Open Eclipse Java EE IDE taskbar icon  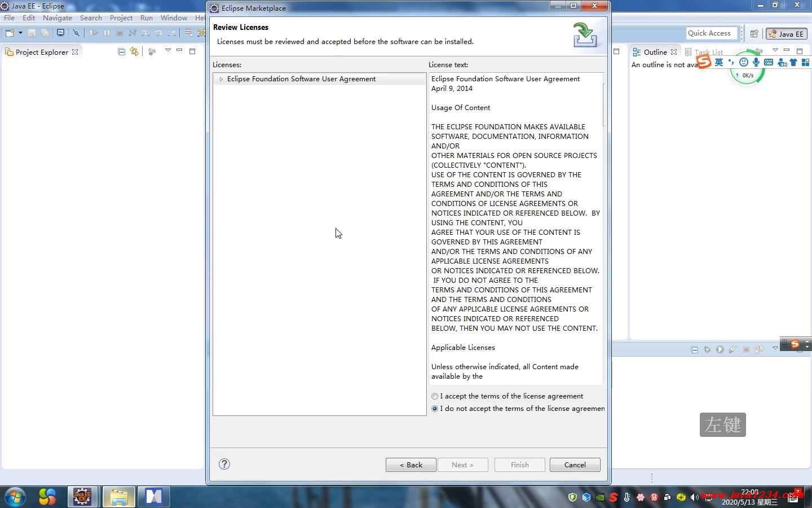pos(82,497)
